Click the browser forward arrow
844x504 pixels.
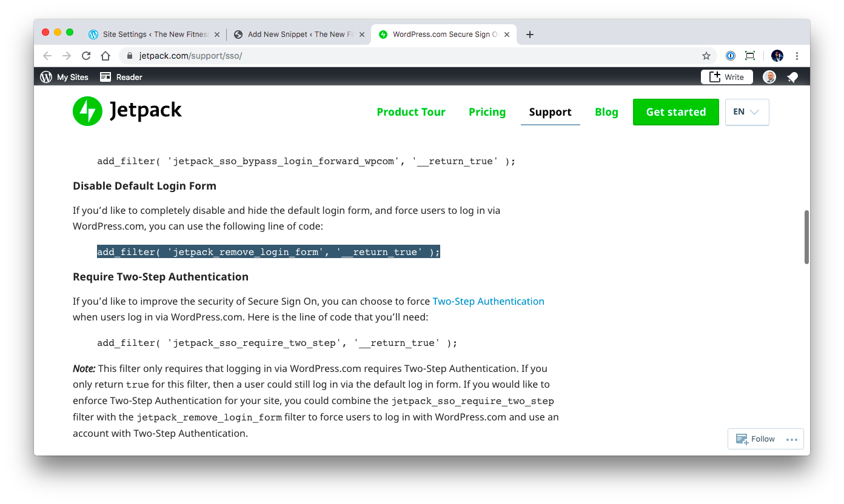pyautogui.click(x=67, y=56)
